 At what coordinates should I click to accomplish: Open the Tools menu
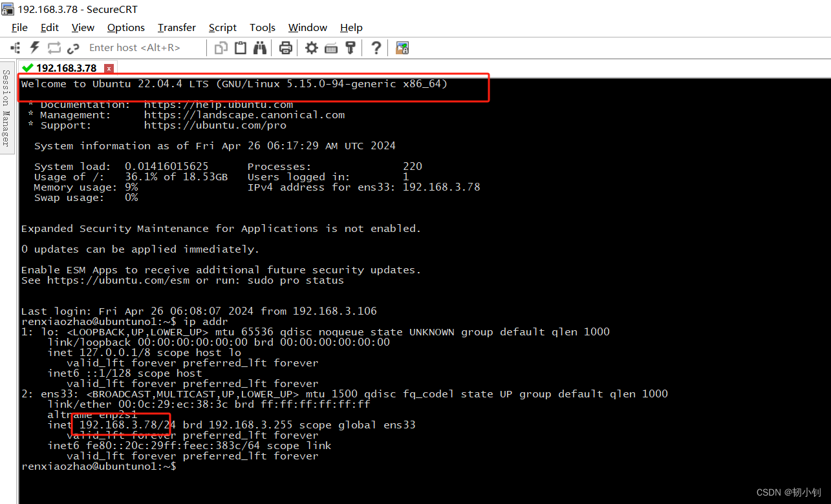click(x=262, y=27)
